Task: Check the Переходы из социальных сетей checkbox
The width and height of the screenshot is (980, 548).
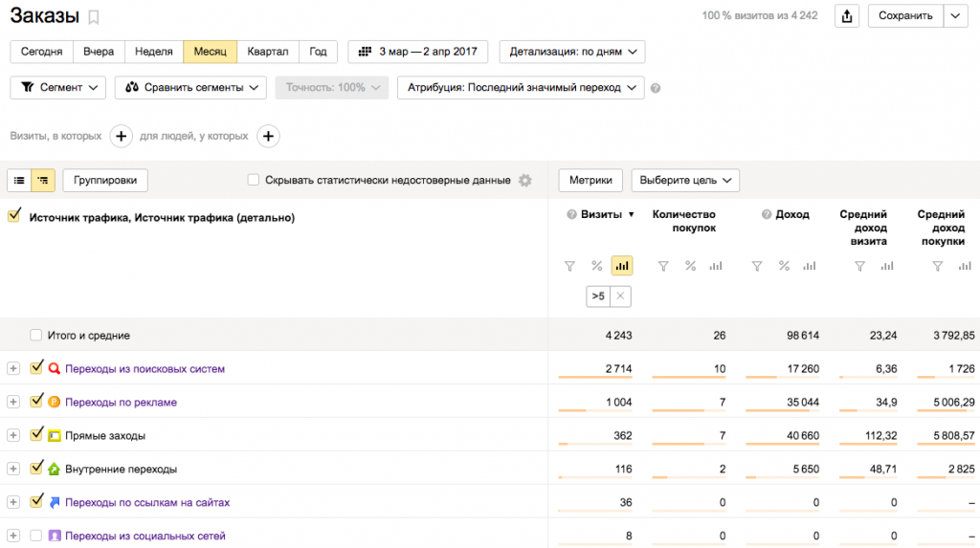Action: tap(36, 536)
